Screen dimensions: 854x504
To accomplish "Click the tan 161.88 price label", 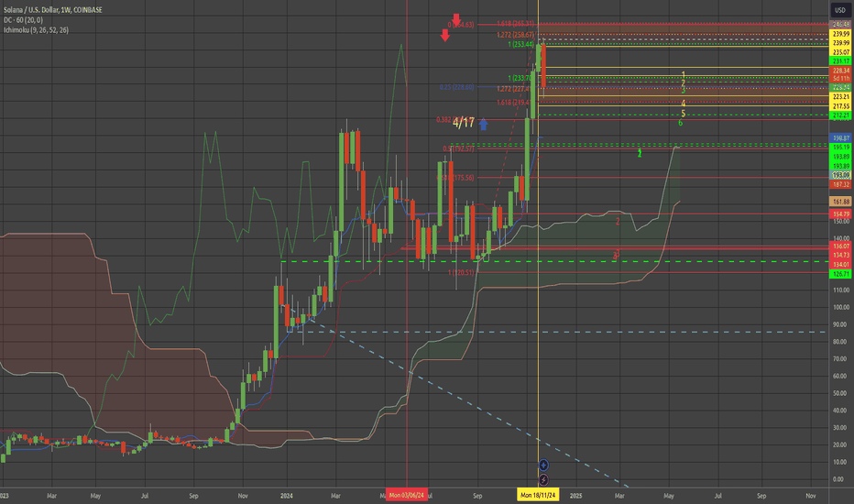I will 840,202.
